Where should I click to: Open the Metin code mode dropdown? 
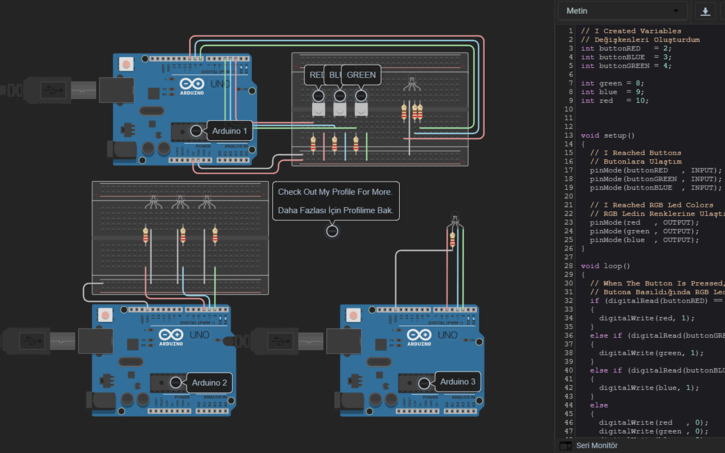click(623, 10)
